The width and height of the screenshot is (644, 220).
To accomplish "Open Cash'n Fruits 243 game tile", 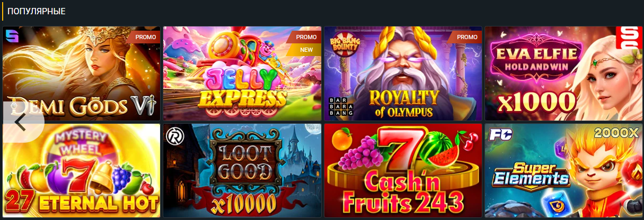I will click(403, 170).
